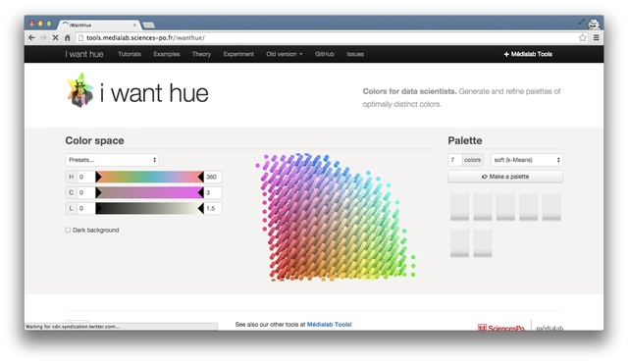This screenshot has width=628, height=364.
Task: Close the IWantHue browser tab
Action: 134,25
